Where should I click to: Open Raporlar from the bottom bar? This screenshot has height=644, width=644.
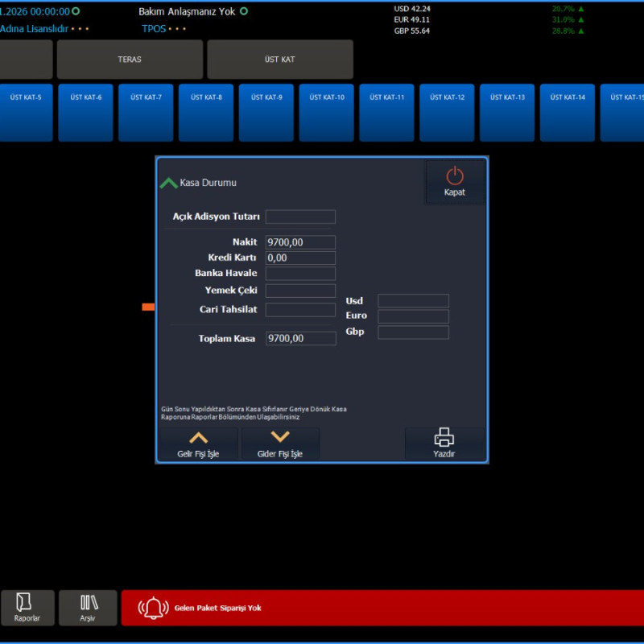click(27, 602)
